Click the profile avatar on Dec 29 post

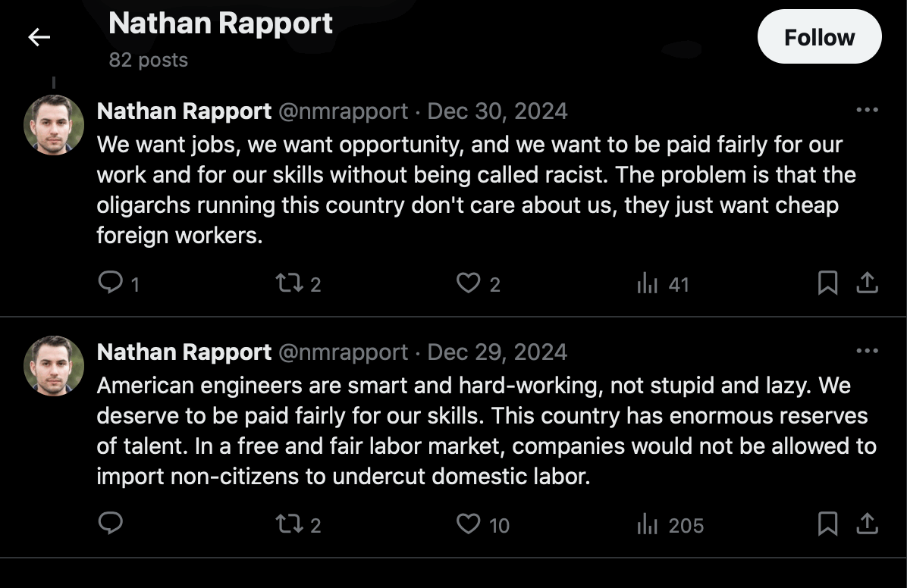coord(54,366)
